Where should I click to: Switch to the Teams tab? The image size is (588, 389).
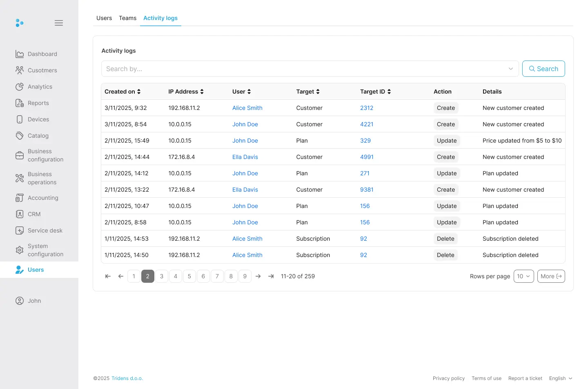click(x=127, y=18)
